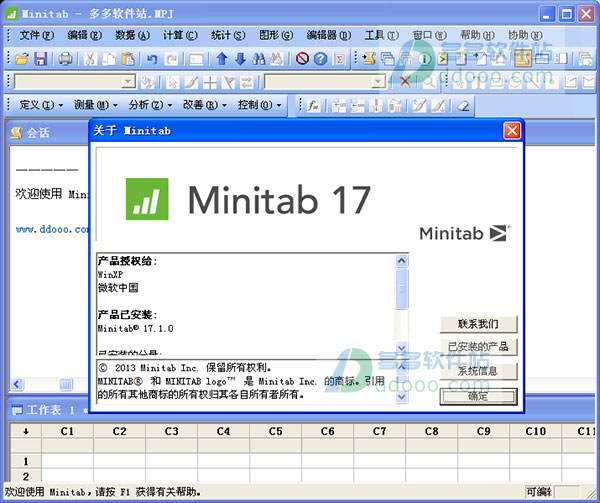Click the blue Help question mark icon
The height and width of the screenshot is (503, 600).
click(x=321, y=59)
